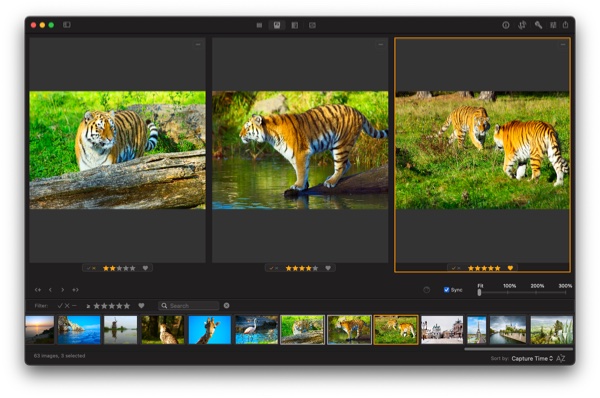Click the zoom slider handle

pyautogui.click(x=479, y=292)
